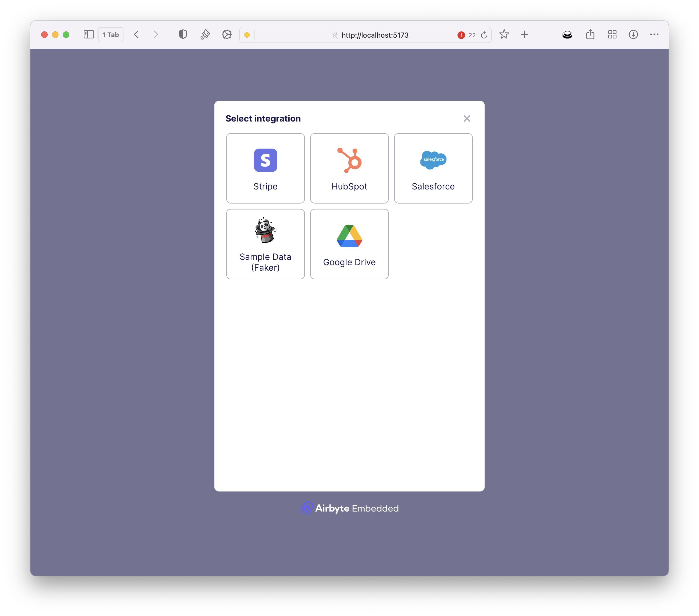Toggle the Safari sidebar

(89, 34)
